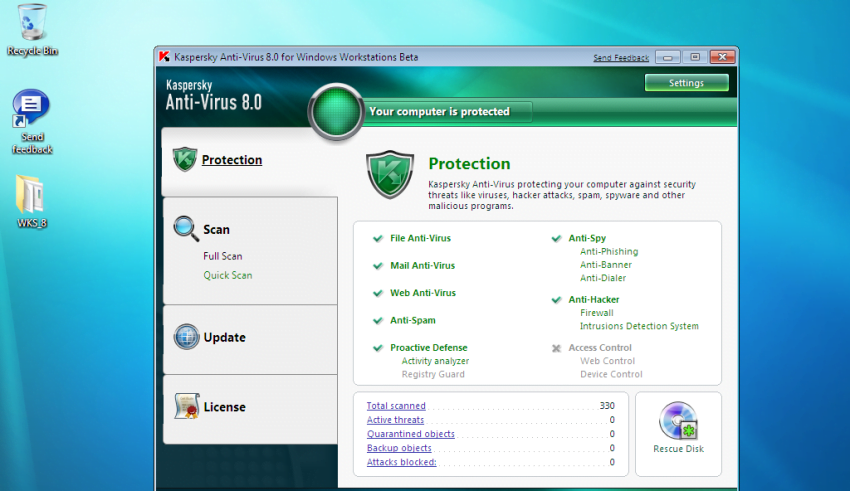Switch to the Update section
Image resolution: width=850 pixels, height=491 pixels.
tap(224, 337)
